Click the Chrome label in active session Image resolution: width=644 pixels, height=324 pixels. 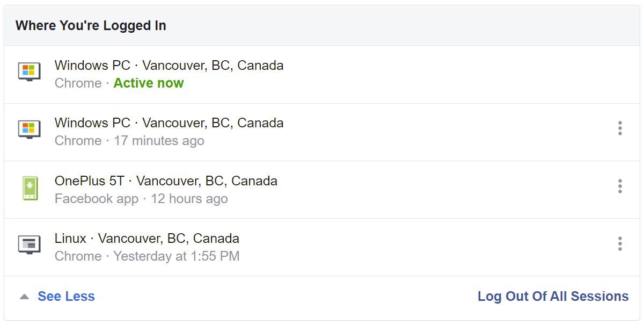[78, 83]
